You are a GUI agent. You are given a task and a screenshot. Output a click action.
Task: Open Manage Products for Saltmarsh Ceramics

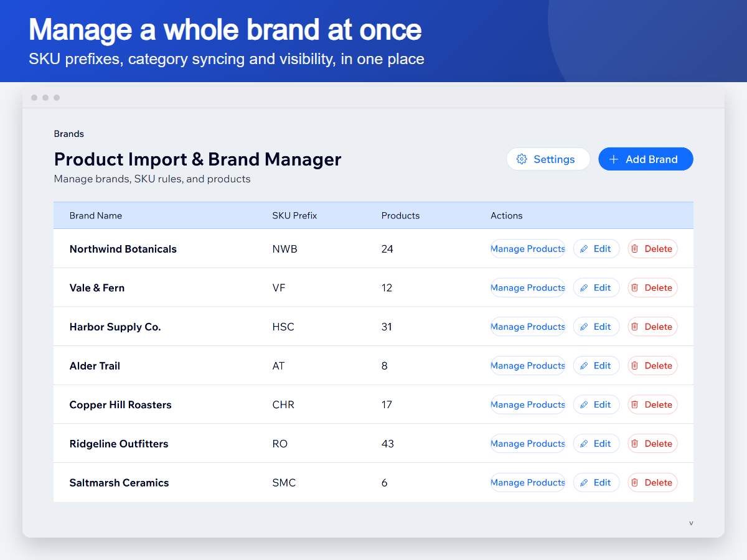(528, 483)
